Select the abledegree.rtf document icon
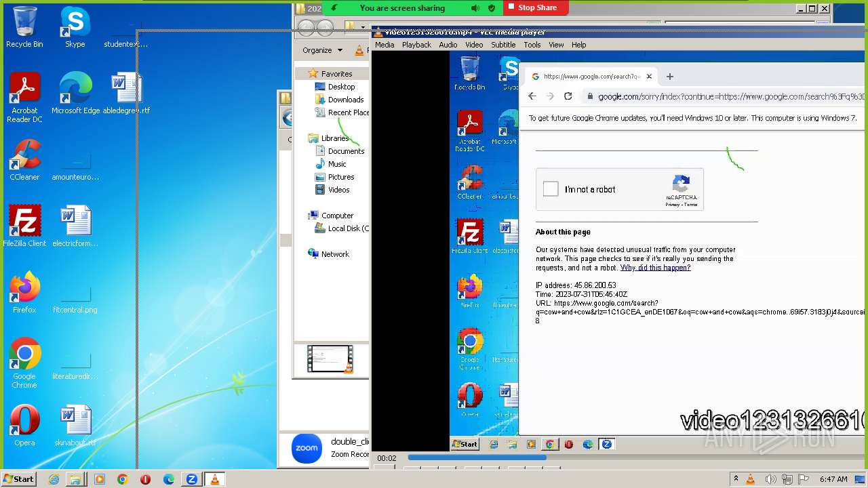 tap(126, 94)
